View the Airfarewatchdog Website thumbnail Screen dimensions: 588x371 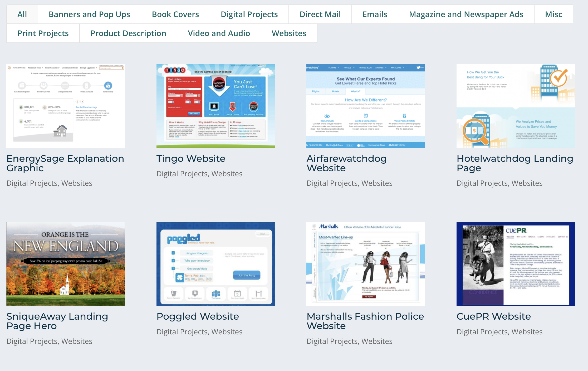point(366,106)
